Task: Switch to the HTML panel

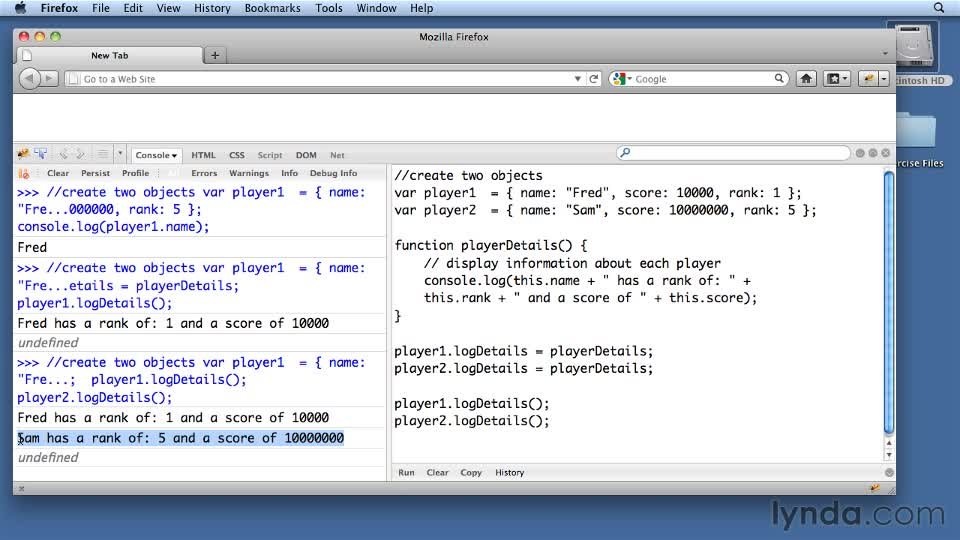Action: click(203, 155)
